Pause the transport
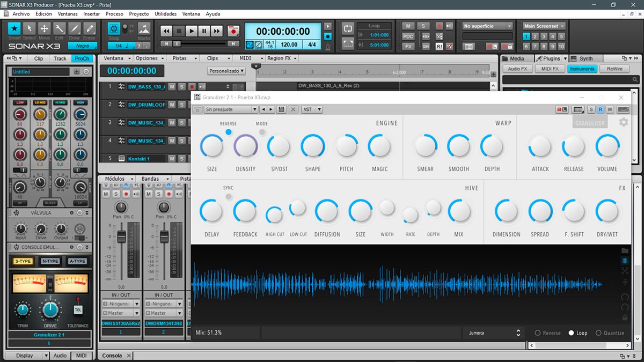 pos(204,31)
